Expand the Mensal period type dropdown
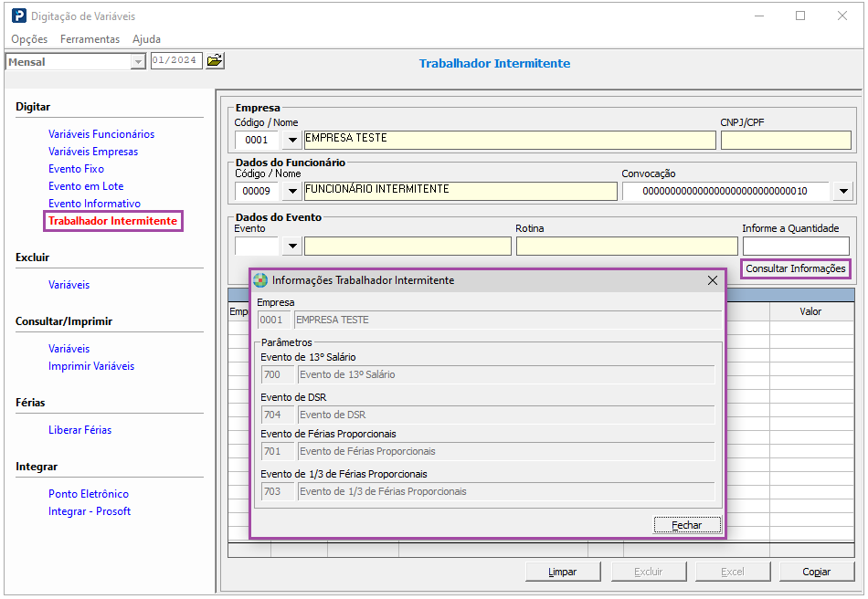The height and width of the screenshot is (599, 868). pyautogui.click(x=138, y=62)
